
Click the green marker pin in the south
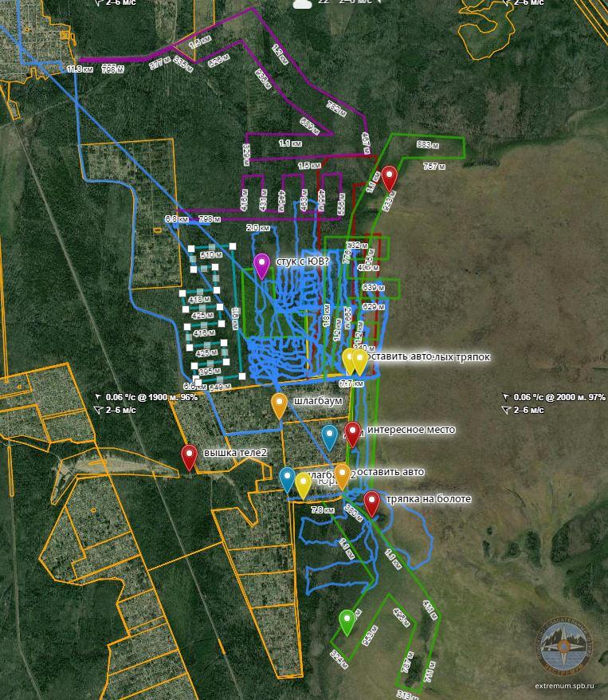click(x=347, y=620)
